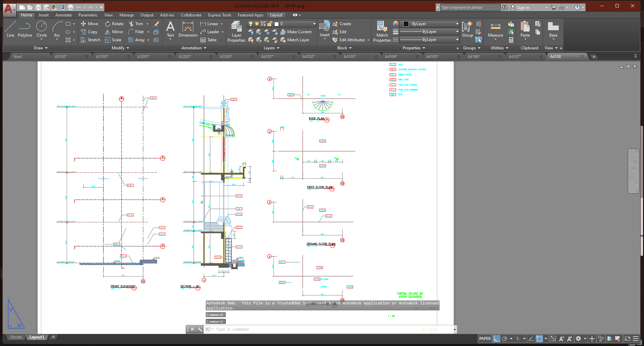Open the A4101 drawing tab
This screenshot has height=346, width=644.
point(267,56)
